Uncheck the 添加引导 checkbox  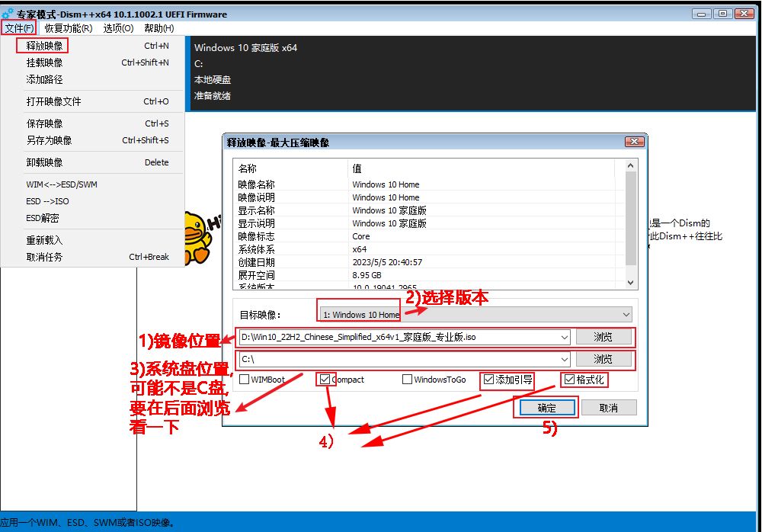pos(488,379)
